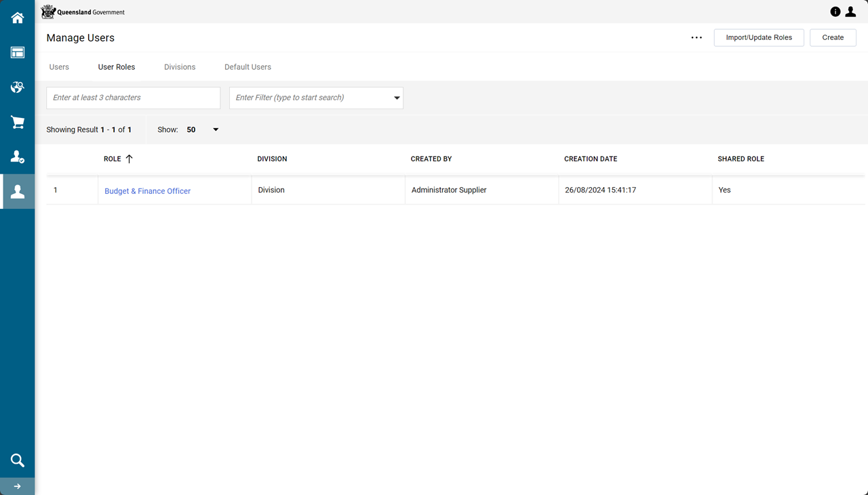This screenshot has width=868, height=495.
Task: Open the shopping cart icon
Action: pyautogui.click(x=18, y=122)
